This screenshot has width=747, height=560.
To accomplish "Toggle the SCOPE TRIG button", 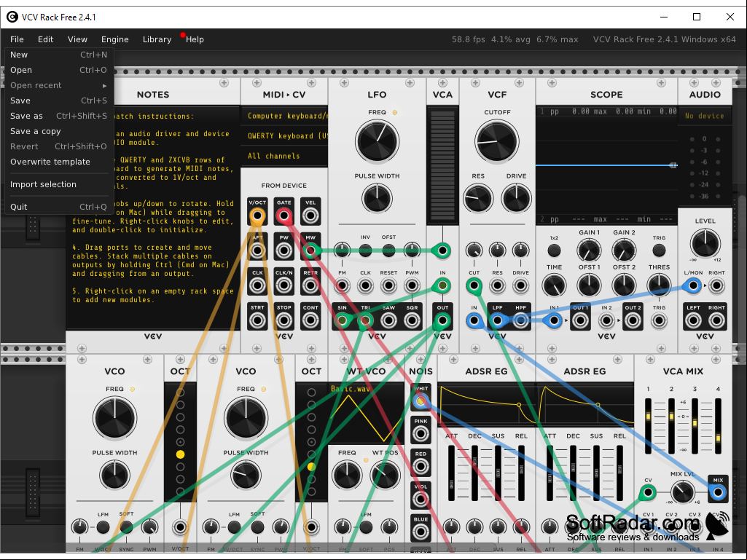I will [659, 251].
